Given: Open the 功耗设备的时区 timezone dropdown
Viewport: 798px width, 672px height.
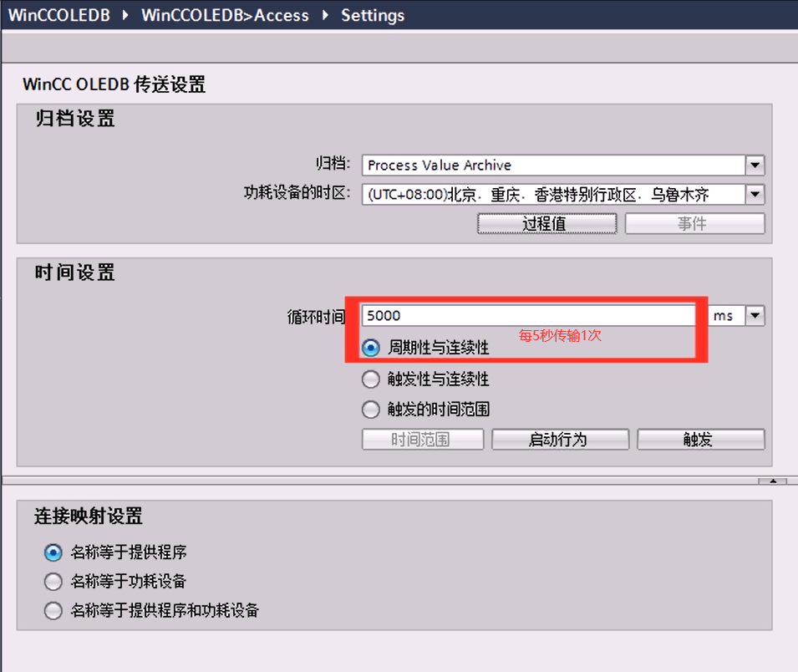Looking at the screenshot, I should [x=755, y=194].
